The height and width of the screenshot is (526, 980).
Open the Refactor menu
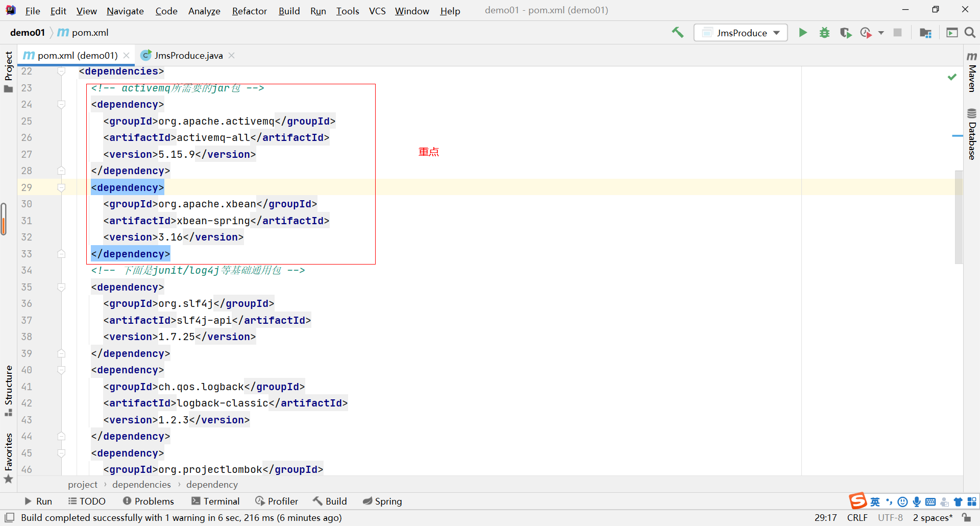pyautogui.click(x=249, y=11)
